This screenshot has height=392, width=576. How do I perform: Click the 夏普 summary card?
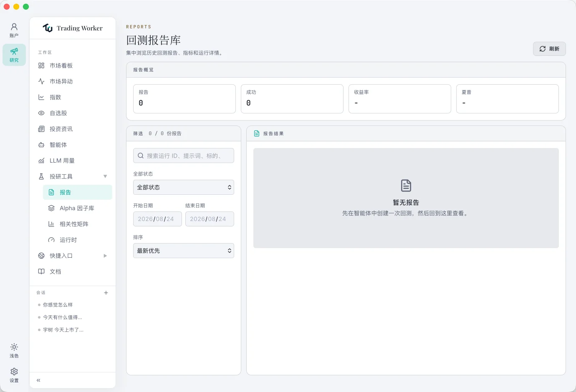coord(508,99)
